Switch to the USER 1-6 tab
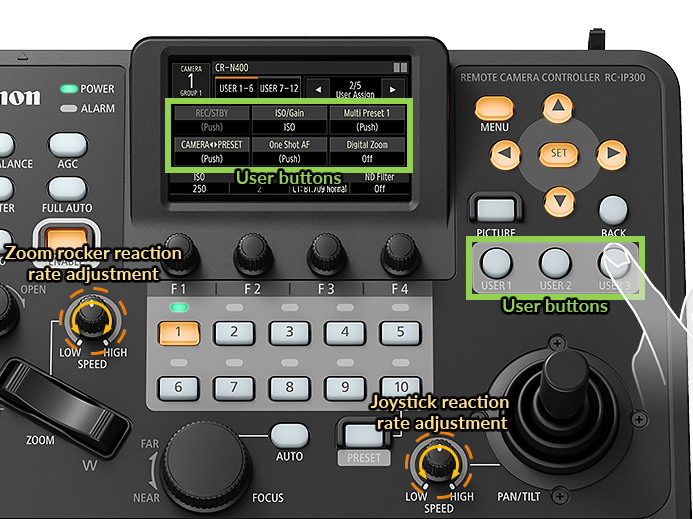The height and width of the screenshot is (519, 693). click(x=235, y=88)
